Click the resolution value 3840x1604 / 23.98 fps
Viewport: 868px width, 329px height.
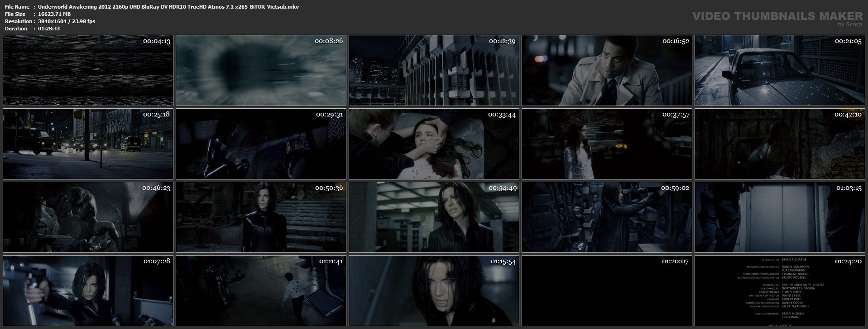(67, 21)
